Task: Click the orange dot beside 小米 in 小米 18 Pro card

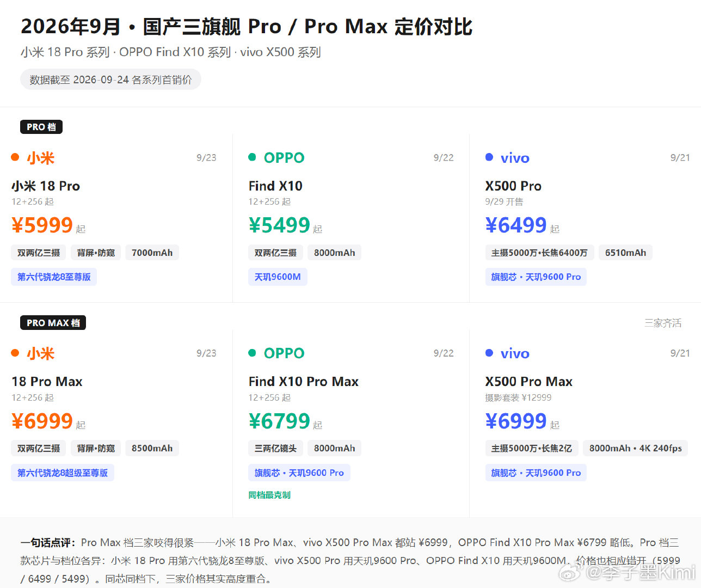Action: [15, 157]
